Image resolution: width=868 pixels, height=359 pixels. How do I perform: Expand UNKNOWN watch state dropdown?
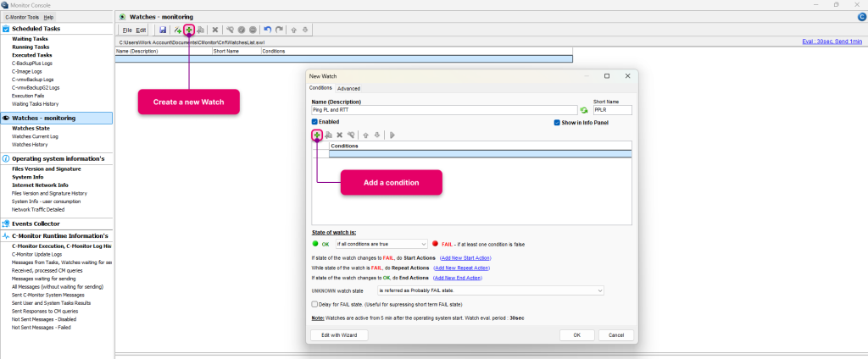(491, 290)
